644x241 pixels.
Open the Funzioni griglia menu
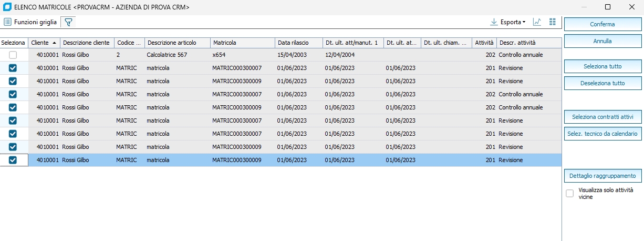point(30,22)
